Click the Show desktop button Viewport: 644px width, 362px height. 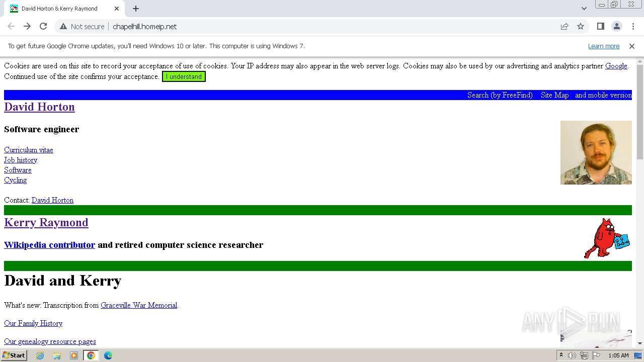pyautogui.click(x=638, y=355)
